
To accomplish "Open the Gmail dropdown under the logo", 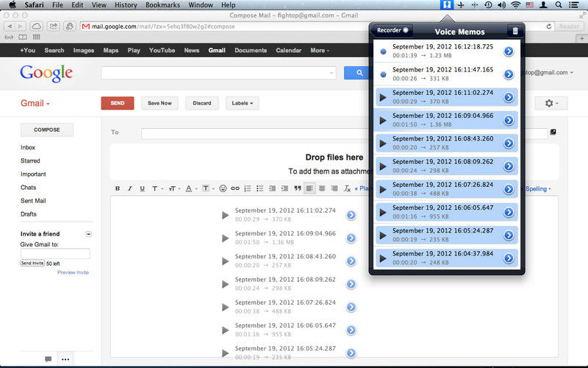I will point(35,103).
